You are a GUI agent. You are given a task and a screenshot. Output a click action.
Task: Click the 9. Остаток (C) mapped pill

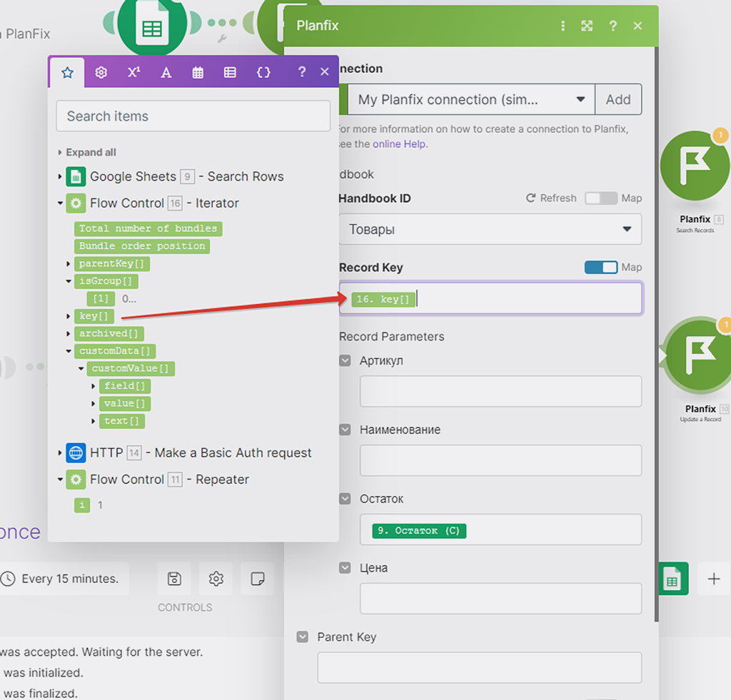419,530
